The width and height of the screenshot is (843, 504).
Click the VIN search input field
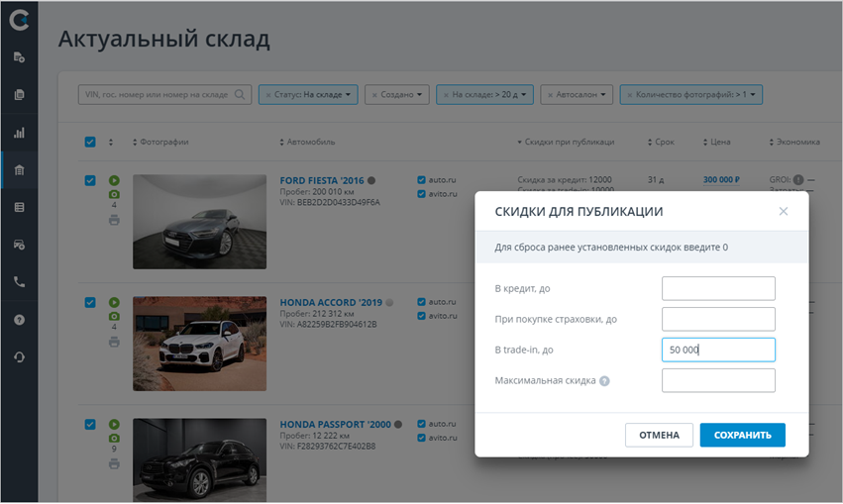[164, 95]
